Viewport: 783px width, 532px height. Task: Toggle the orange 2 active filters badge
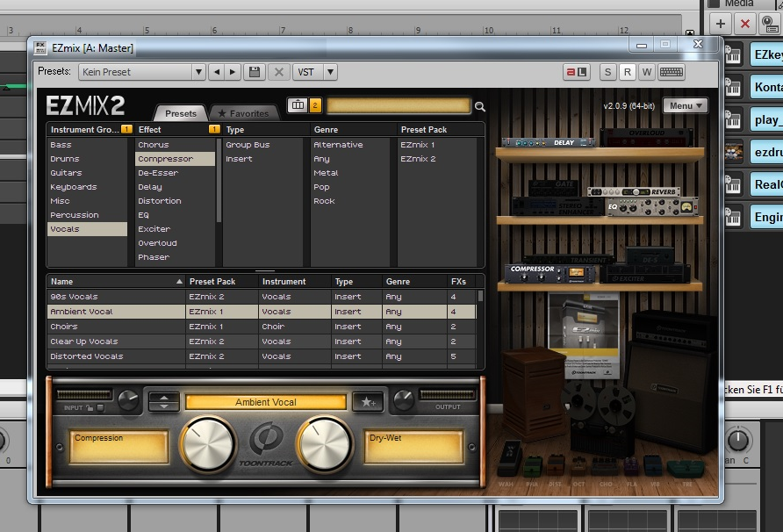tap(314, 104)
